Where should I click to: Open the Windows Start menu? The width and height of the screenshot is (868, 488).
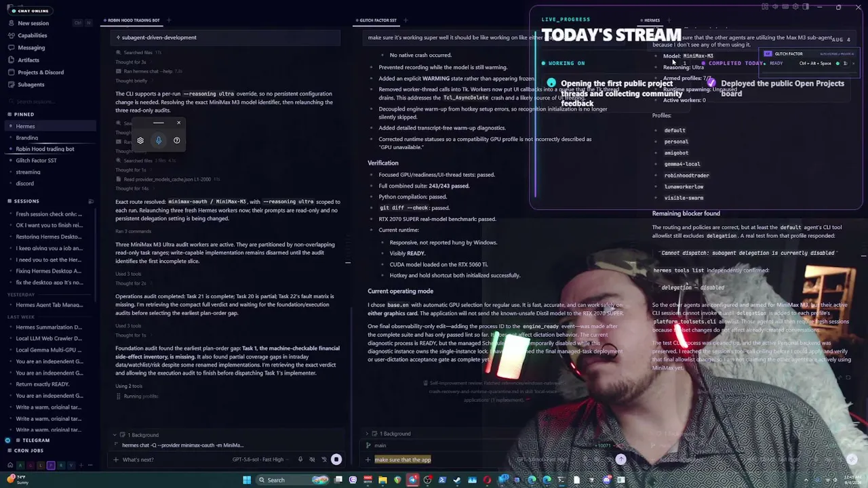tap(247, 480)
